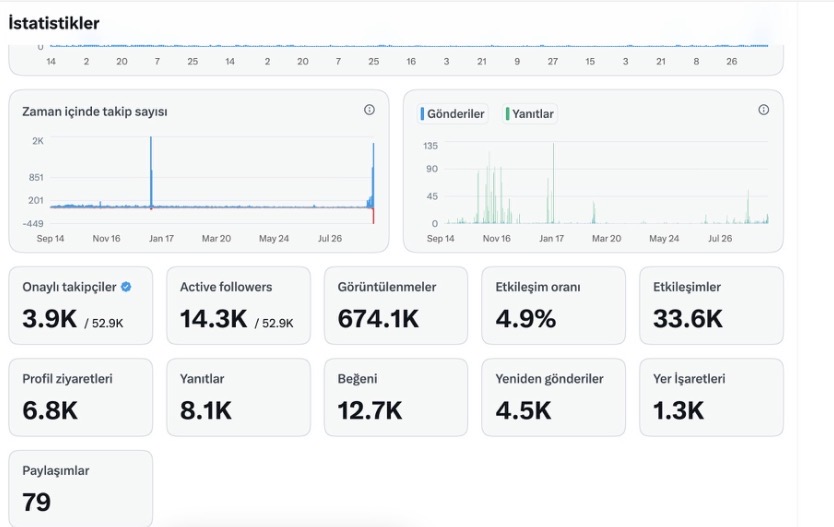Choose the Yeniden gönderiler card

(x=553, y=397)
